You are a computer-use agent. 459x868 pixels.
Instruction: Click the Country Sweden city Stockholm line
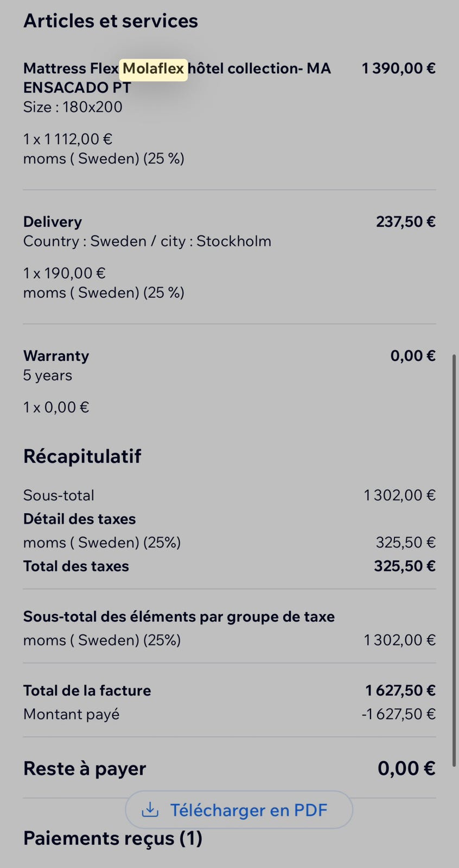(147, 241)
